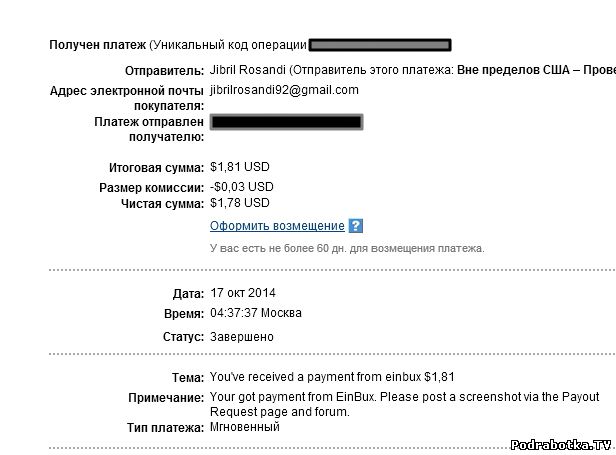Click the "Итоговая сумма:" label
This screenshot has height=455, width=616.
155,167
